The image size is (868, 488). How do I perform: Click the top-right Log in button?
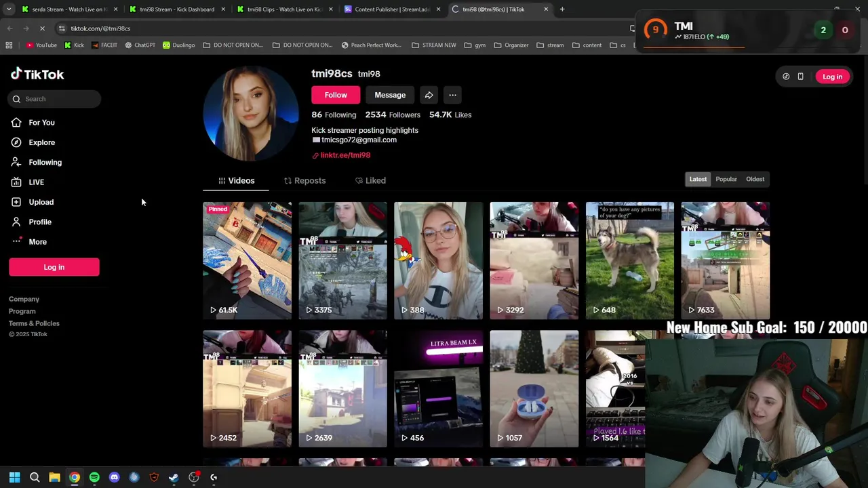[832, 77]
